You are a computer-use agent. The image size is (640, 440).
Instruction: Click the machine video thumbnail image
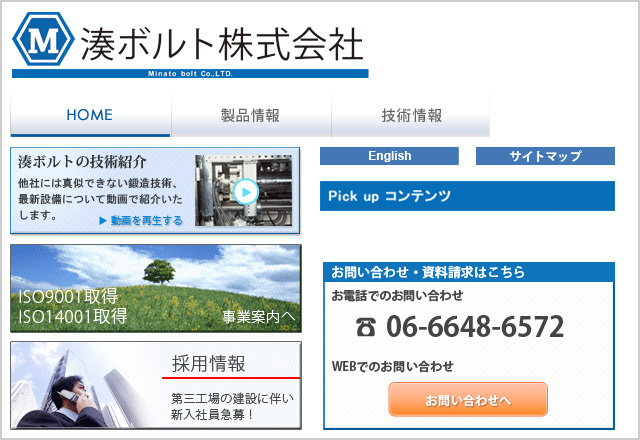244,191
